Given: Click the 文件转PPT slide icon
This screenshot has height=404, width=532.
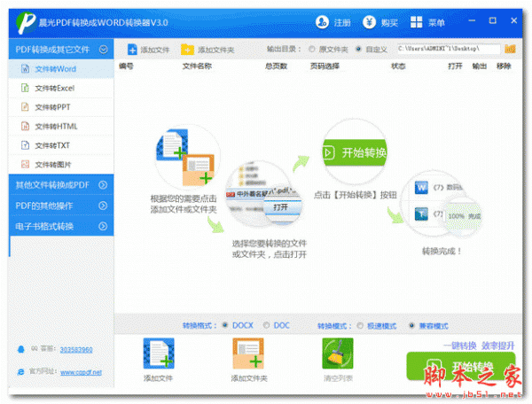Looking at the screenshot, I should tap(25, 107).
